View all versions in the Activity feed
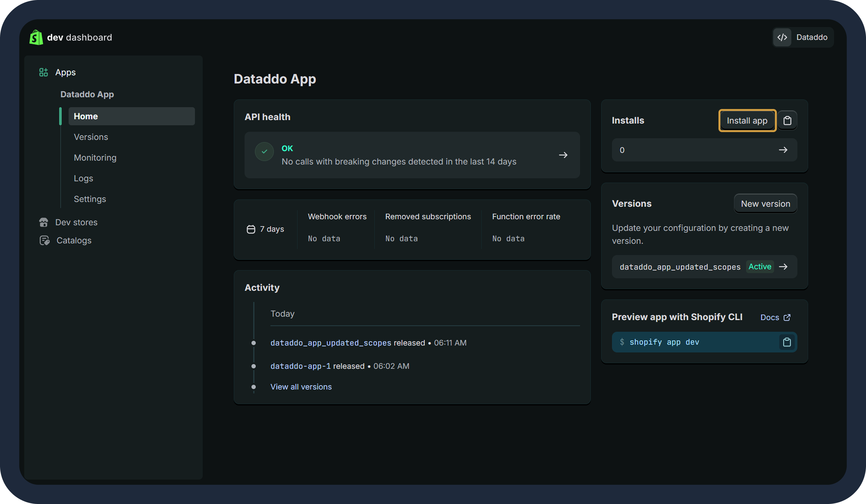Viewport: 866px width, 504px height. (301, 387)
